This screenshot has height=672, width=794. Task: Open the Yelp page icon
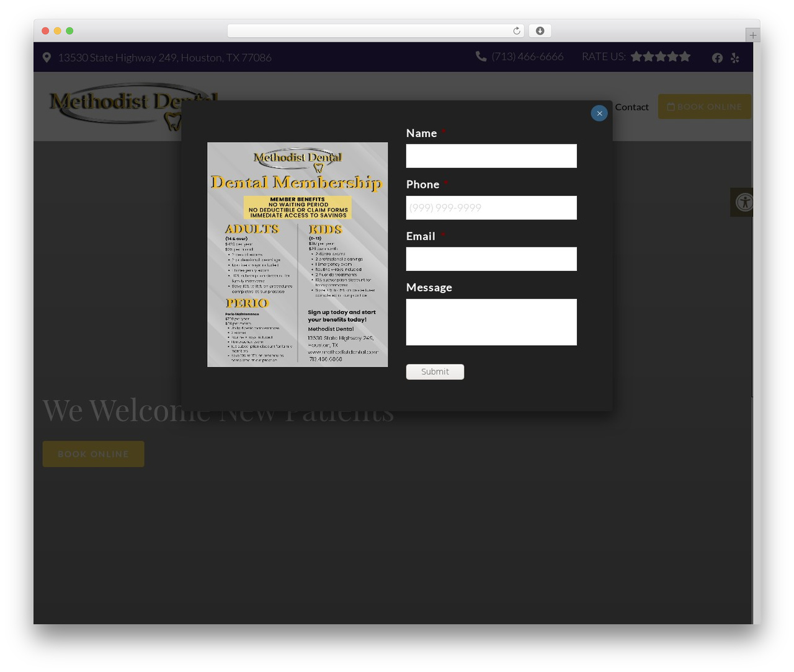[x=735, y=58]
